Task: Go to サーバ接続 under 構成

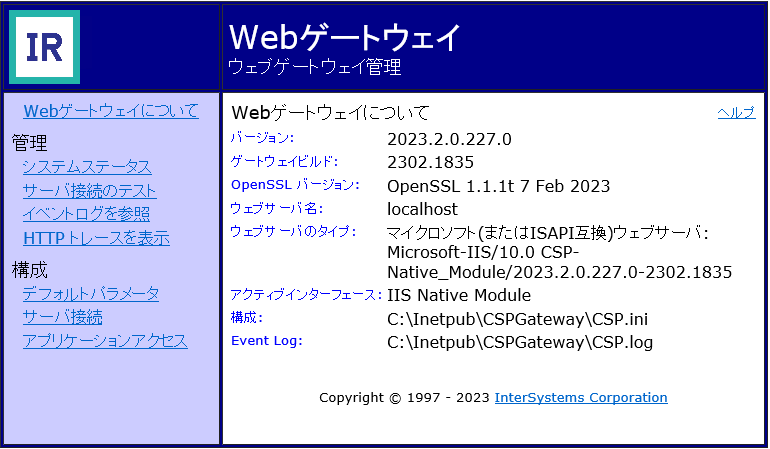Action: click(x=62, y=317)
